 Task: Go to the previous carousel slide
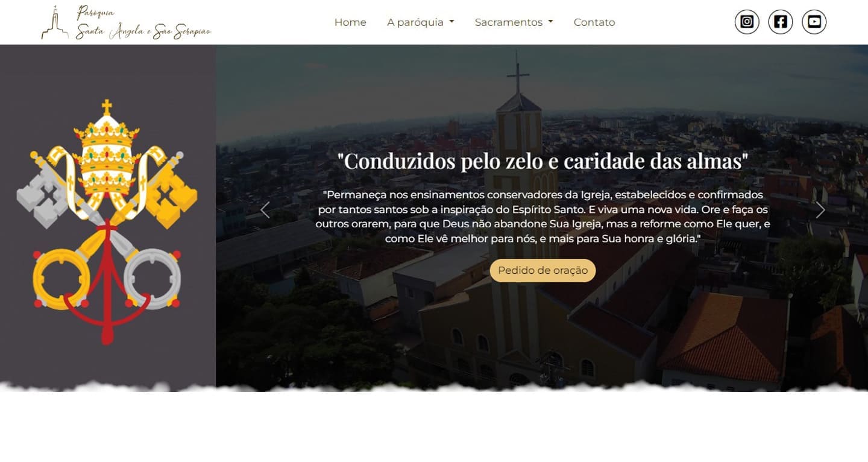[x=265, y=210]
